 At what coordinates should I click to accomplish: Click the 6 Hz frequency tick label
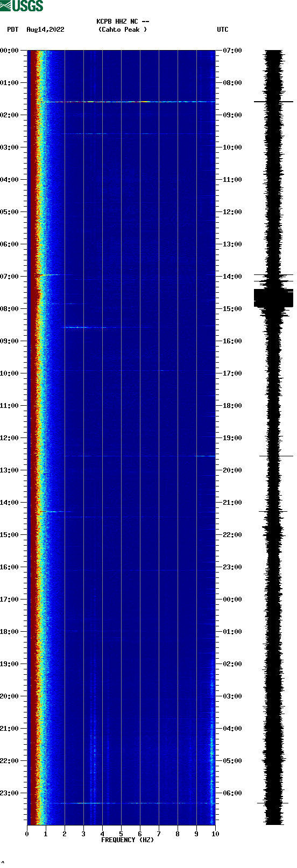[x=140, y=834]
